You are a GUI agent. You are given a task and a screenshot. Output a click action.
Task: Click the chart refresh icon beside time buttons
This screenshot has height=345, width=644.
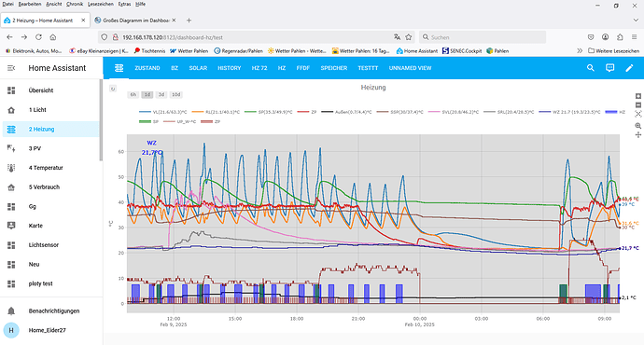pos(113,89)
